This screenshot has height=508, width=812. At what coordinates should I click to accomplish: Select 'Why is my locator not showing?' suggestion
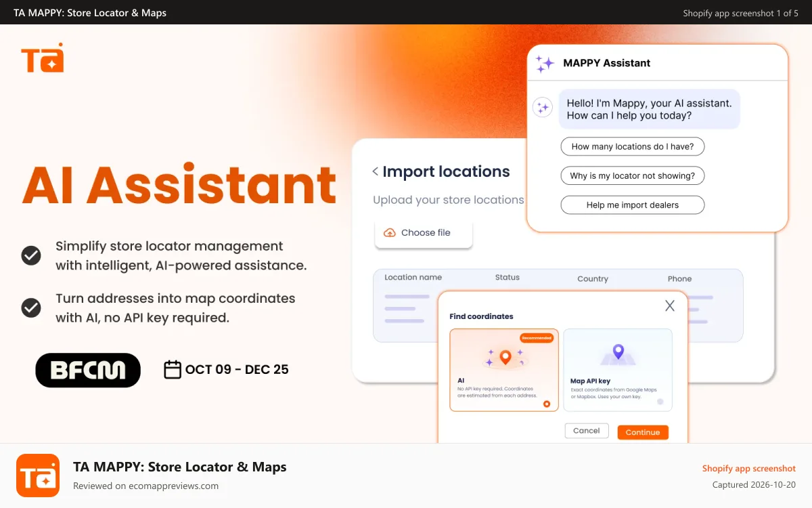(x=632, y=175)
